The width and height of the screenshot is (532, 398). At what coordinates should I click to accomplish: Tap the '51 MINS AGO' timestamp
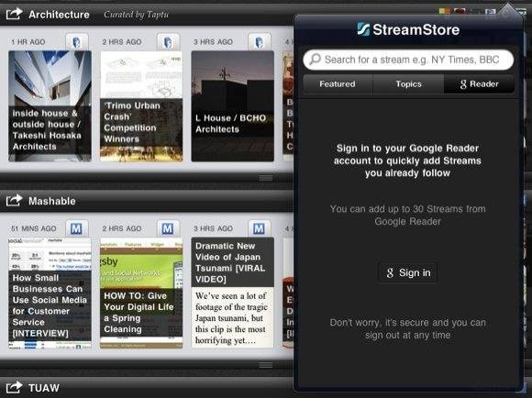[34, 228]
